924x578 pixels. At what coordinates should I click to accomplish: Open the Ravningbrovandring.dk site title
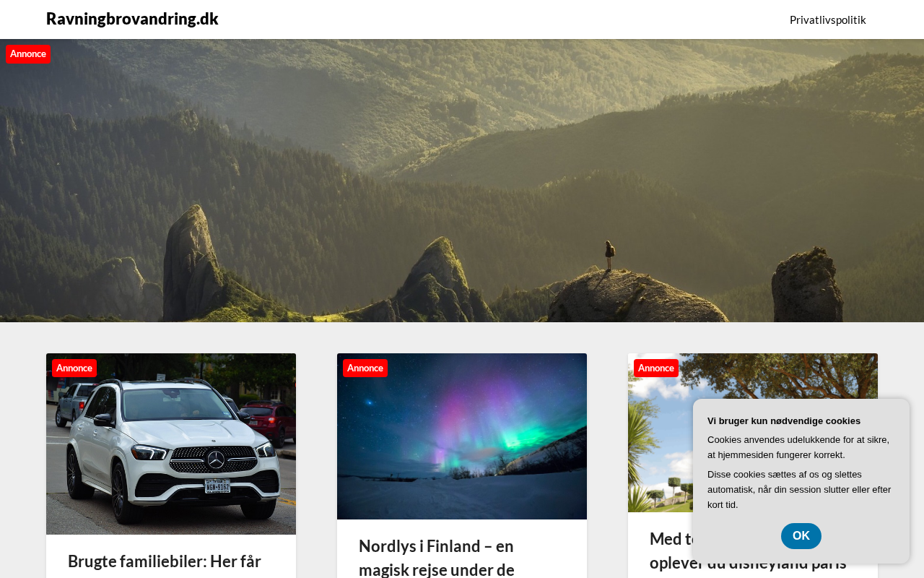[x=132, y=19]
